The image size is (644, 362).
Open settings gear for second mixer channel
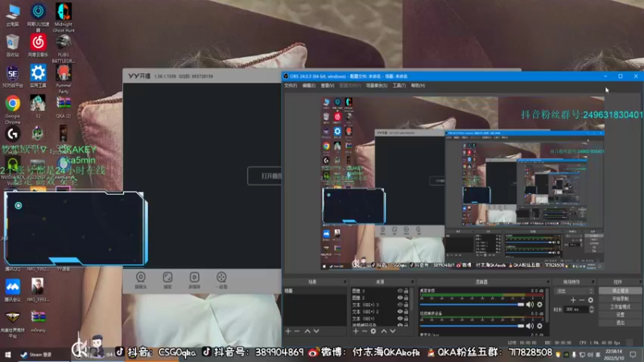[539, 326]
